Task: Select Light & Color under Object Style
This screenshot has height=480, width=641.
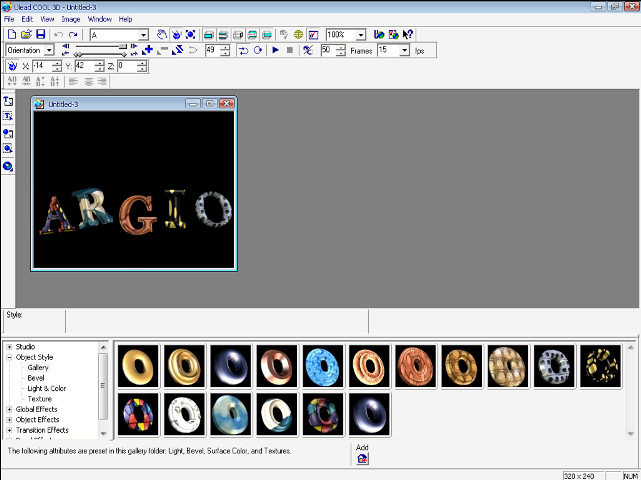Action: click(47, 388)
